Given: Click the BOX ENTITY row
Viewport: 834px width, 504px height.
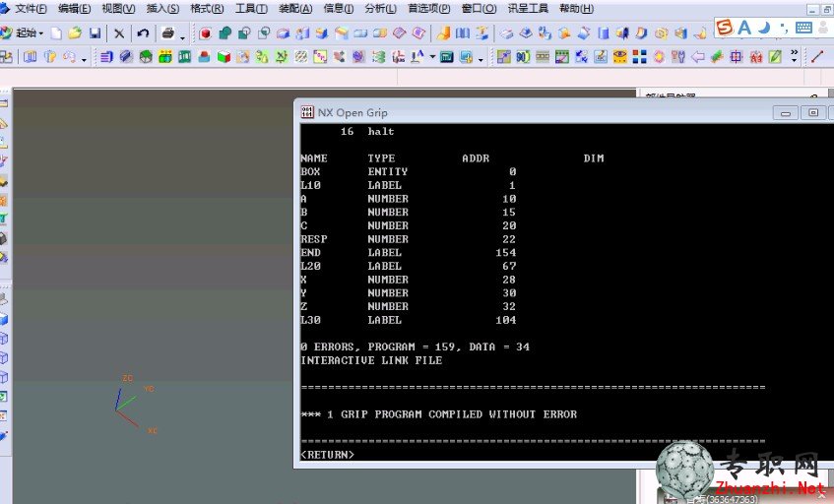Looking at the screenshot, I should 408,171.
